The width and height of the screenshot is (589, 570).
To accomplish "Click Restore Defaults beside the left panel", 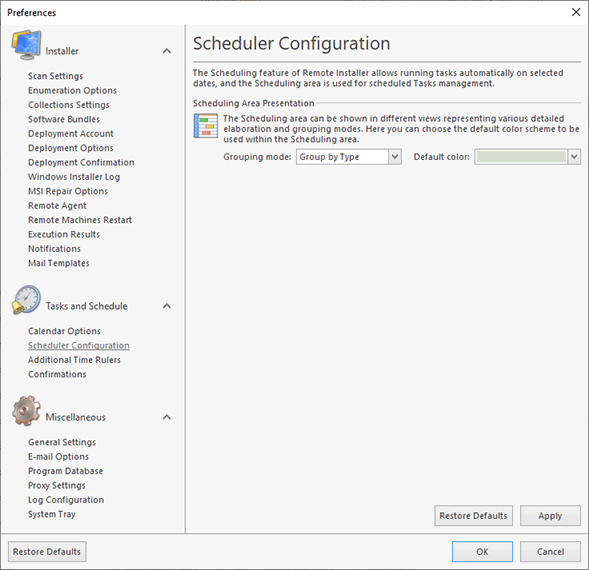I will pos(47,552).
